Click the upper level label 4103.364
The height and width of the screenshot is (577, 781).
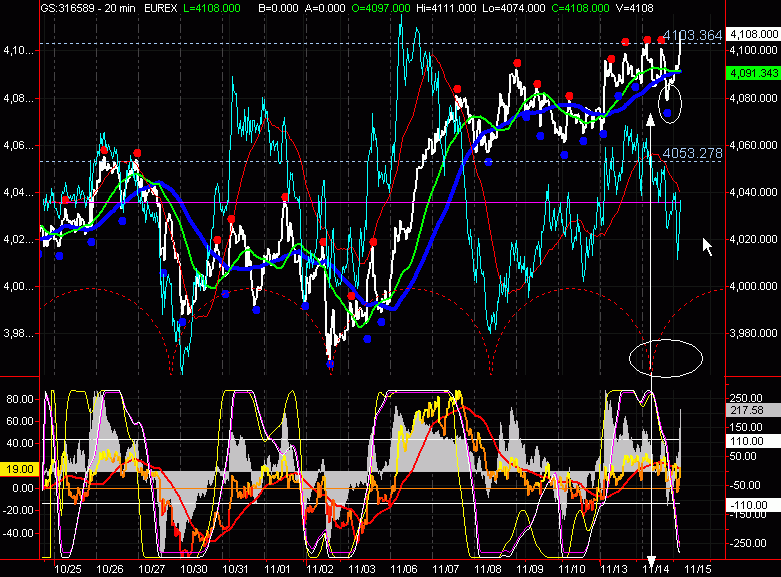(x=692, y=35)
